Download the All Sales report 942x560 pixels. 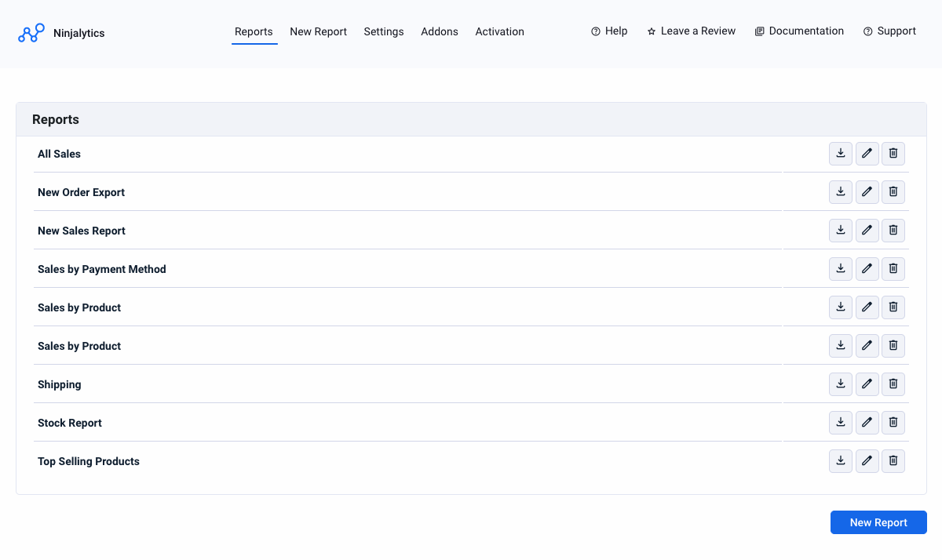coord(840,154)
